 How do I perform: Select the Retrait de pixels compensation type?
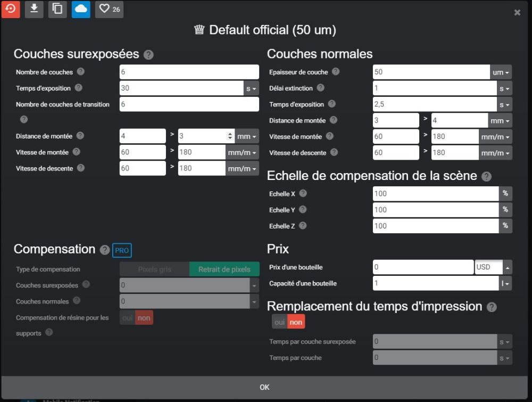225,269
